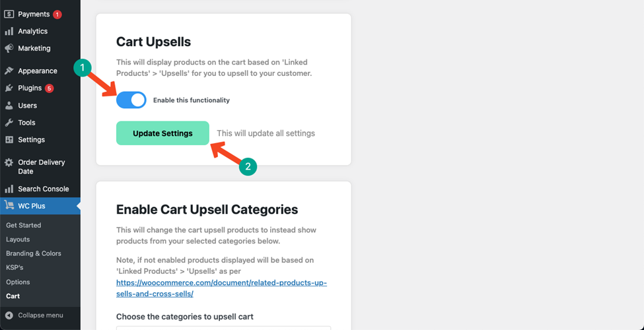Click the Appearance paintbrush icon
The height and width of the screenshot is (330, 644).
(9, 71)
